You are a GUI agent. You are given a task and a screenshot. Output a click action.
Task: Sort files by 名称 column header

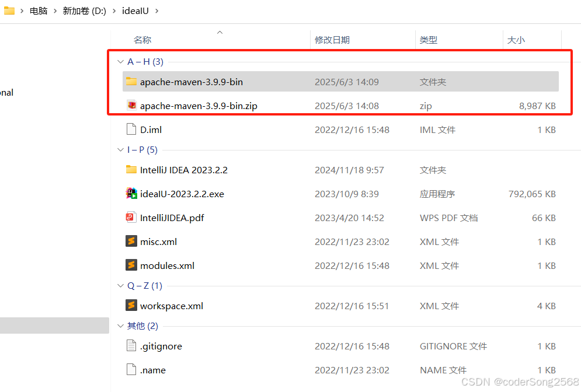pyautogui.click(x=142, y=40)
